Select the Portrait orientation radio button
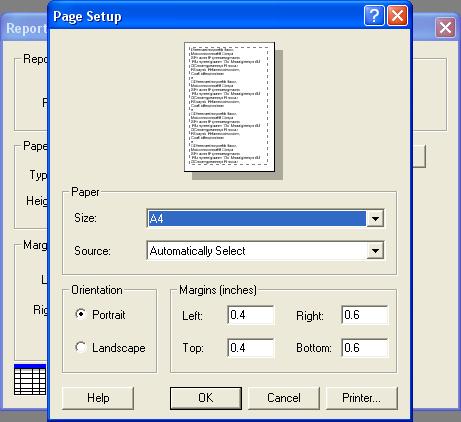The width and height of the screenshot is (461, 422). 81,314
